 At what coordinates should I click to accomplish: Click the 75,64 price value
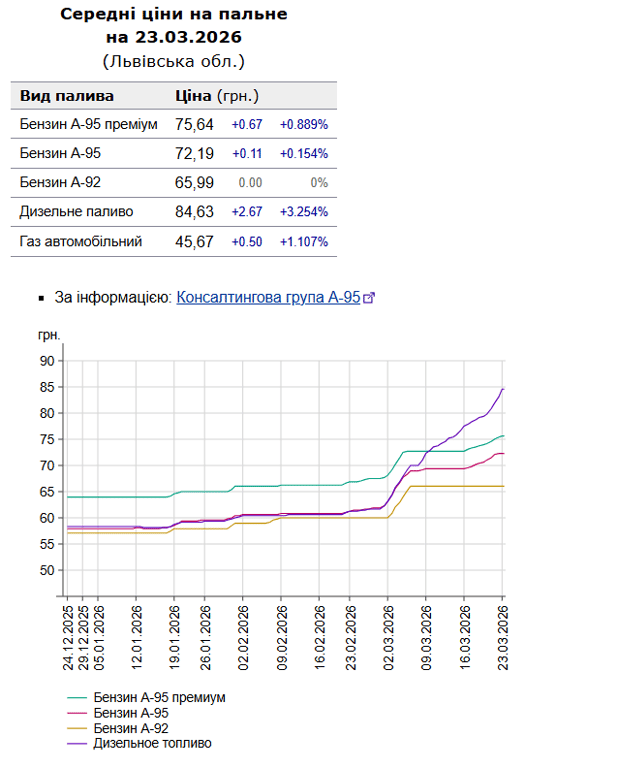194,125
